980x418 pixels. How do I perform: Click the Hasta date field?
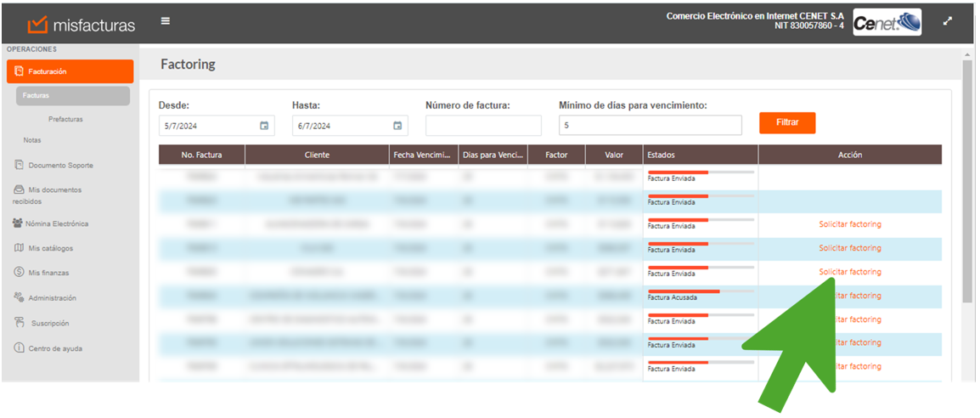tap(350, 126)
